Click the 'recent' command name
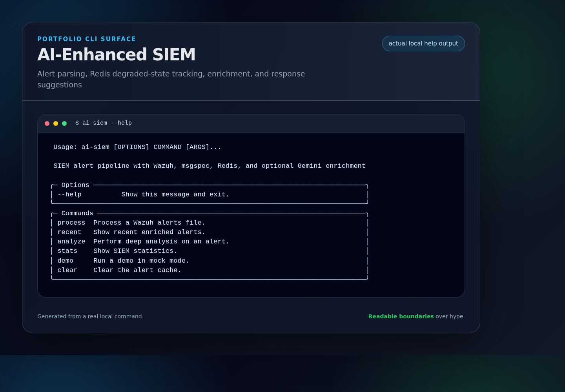The width and height of the screenshot is (565, 392). click(x=69, y=232)
